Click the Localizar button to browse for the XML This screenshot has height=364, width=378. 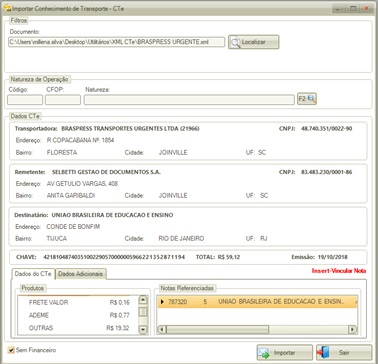coord(253,42)
